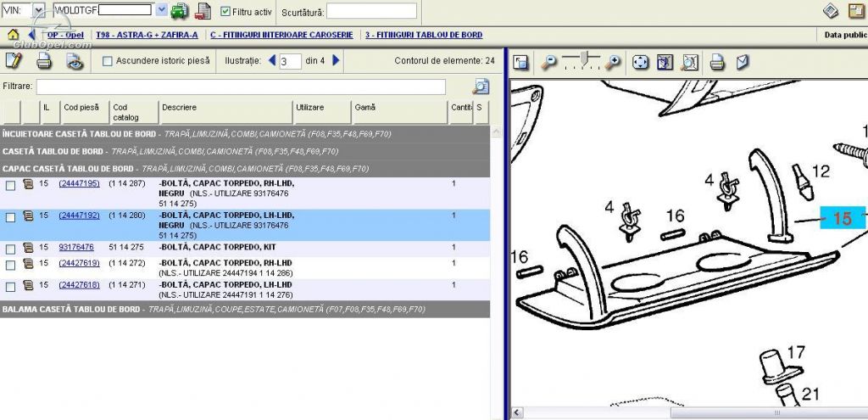Click the document icon beside green car

pos(203,11)
